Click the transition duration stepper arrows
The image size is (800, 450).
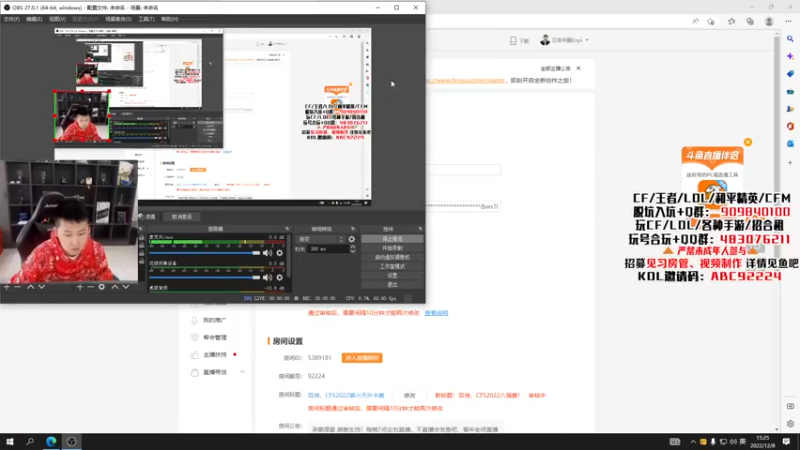click(353, 248)
